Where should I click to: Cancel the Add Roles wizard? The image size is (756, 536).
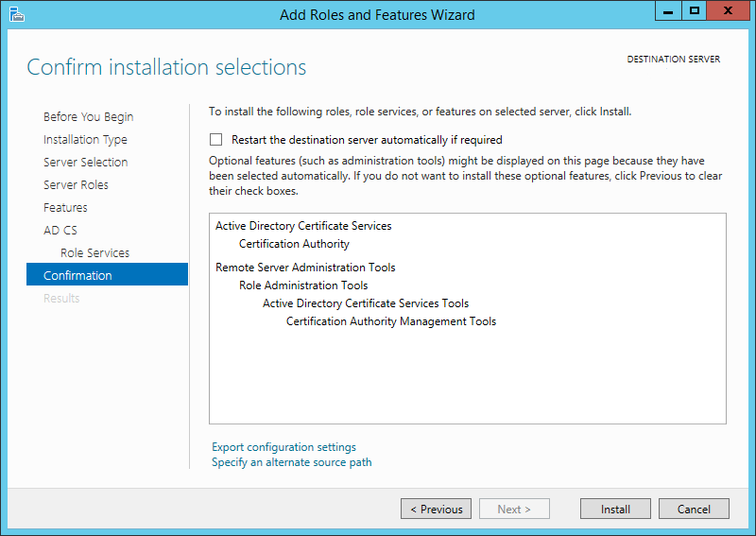coord(694,509)
